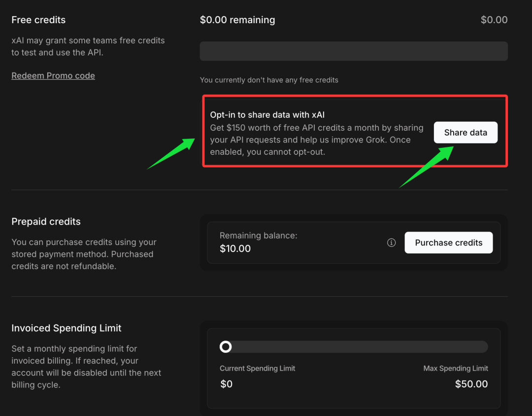Click the 'Remaining balance:' label
Image resolution: width=532 pixels, height=416 pixels.
[x=259, y=235]
